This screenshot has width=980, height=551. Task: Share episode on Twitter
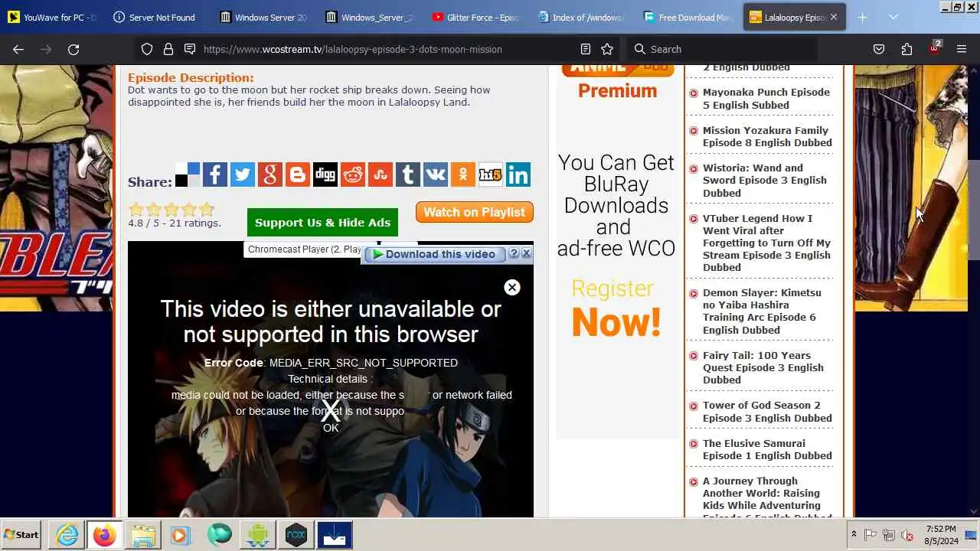point(243,174)
